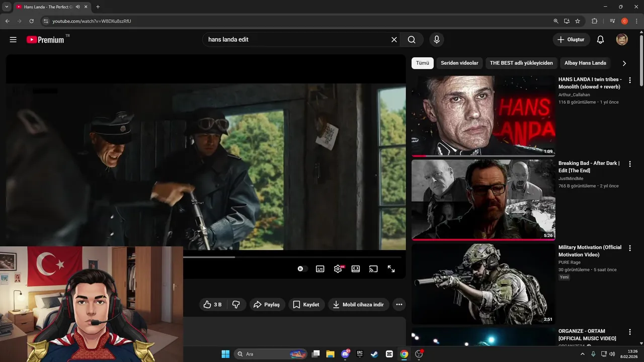The height and width of the screenshot is (362, 644).
Task: Show more filter chips with right chevron
Action: click(624, 63)
